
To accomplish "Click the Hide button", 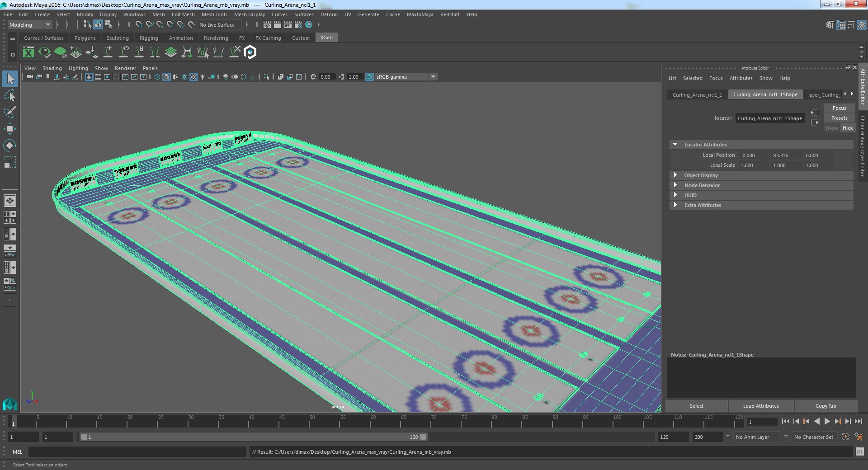I will click(x=848, y=128).
